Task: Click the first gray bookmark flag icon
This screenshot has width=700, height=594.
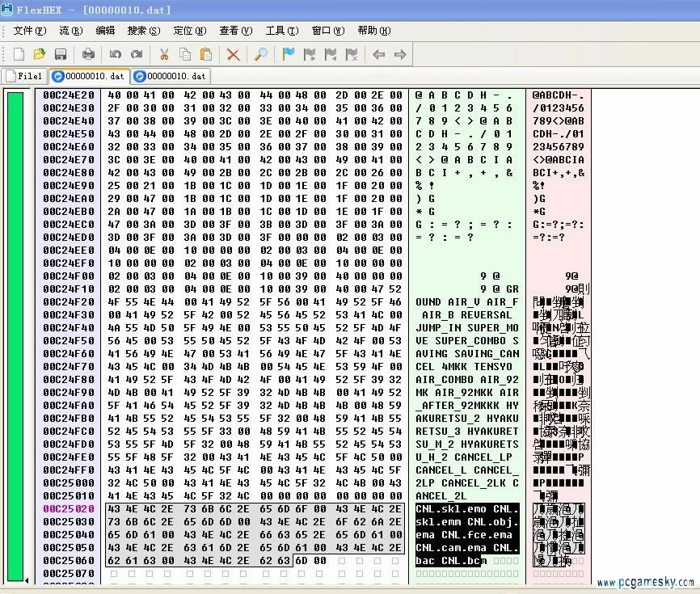Action: point(309,54)
